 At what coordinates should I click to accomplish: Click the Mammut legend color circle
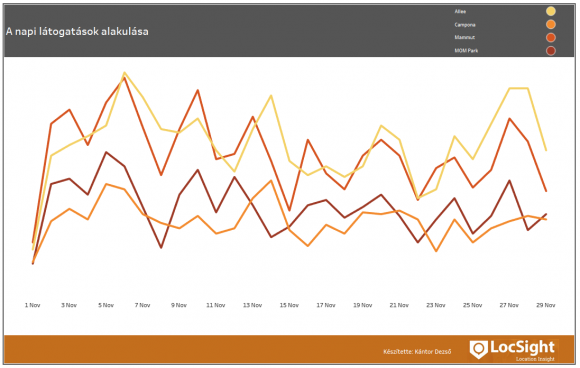pos(551,37)
